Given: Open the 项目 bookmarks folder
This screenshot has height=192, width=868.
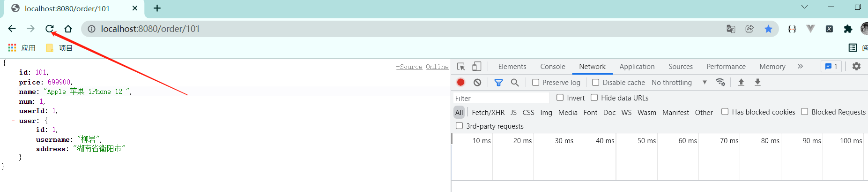Looking at the screenshot, I should (59, 48).
